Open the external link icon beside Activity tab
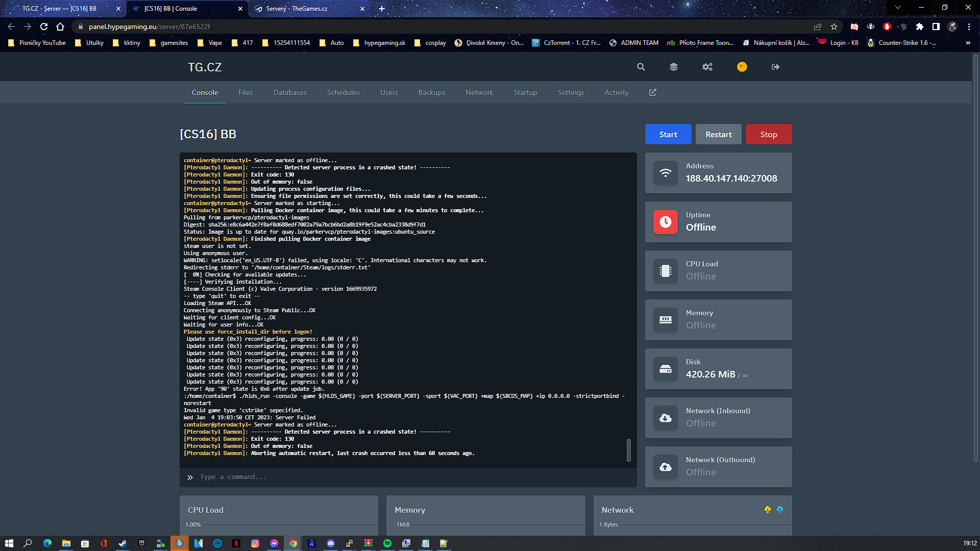 click(652, 92)
